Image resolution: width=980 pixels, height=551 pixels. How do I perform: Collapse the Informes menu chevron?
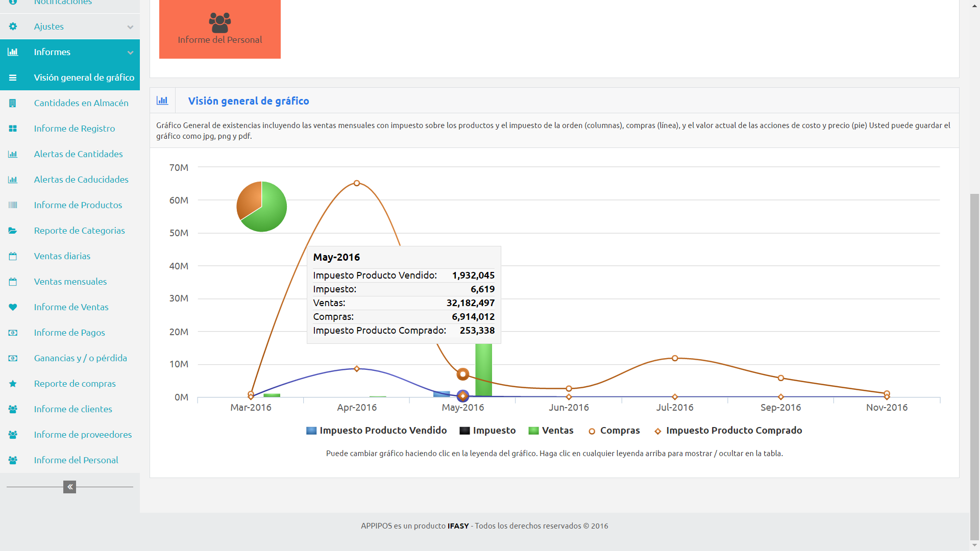tap(130, 53)
